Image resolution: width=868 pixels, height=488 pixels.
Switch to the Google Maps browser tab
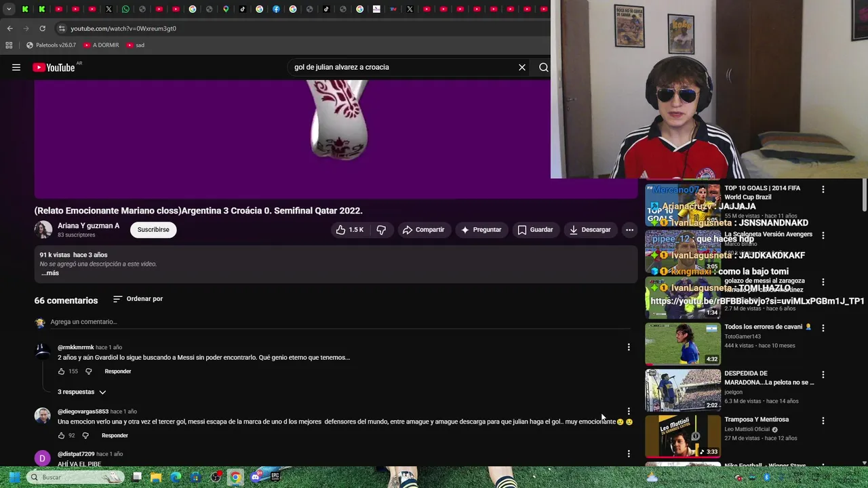tap(226, 9)
